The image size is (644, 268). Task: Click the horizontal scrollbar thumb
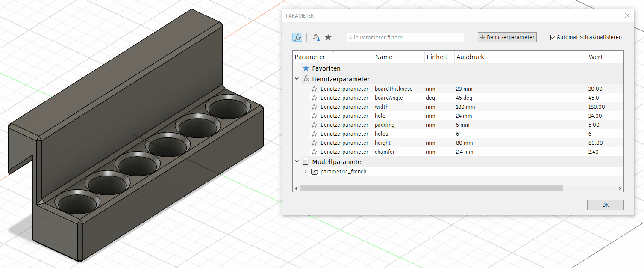point(431,188)
